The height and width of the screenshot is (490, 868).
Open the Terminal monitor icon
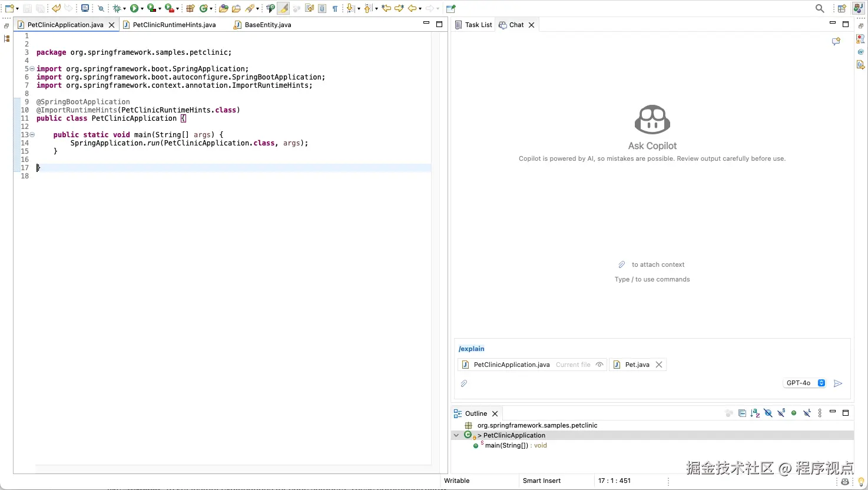point(85,8)
